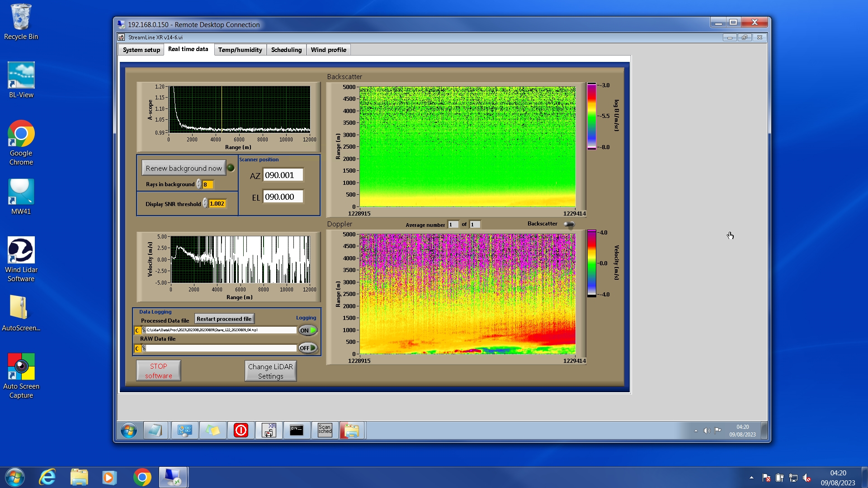Flip the Backscatter toggle switch
The image size is (868, 488).
569,224
